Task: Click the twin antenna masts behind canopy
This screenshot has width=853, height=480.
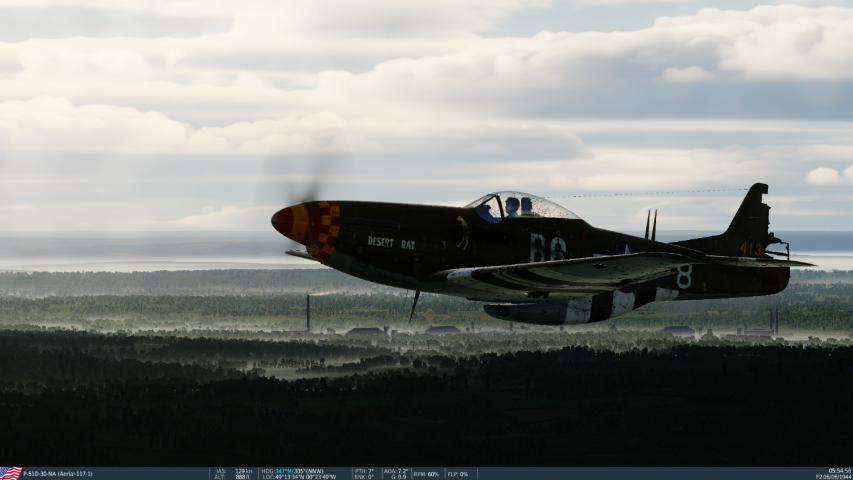Action: coord(650,225)
